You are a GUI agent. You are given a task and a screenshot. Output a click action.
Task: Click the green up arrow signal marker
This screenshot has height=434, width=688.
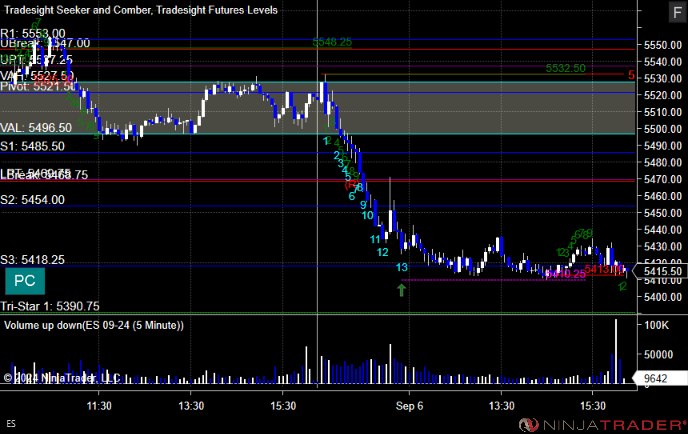click(401, 290)
